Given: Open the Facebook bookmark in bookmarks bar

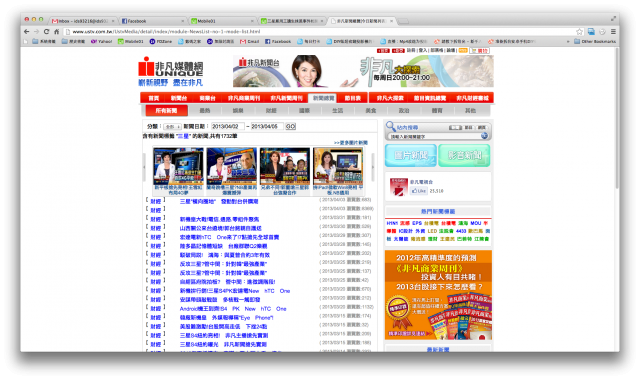Looking at the screenshot, I should (x=278, y=41).
